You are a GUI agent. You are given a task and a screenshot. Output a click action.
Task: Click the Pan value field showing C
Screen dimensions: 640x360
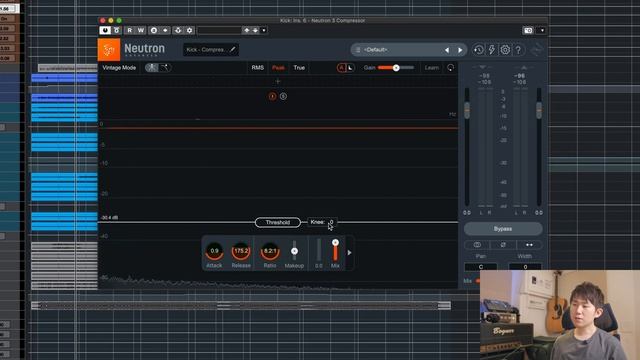coord(481,267)
